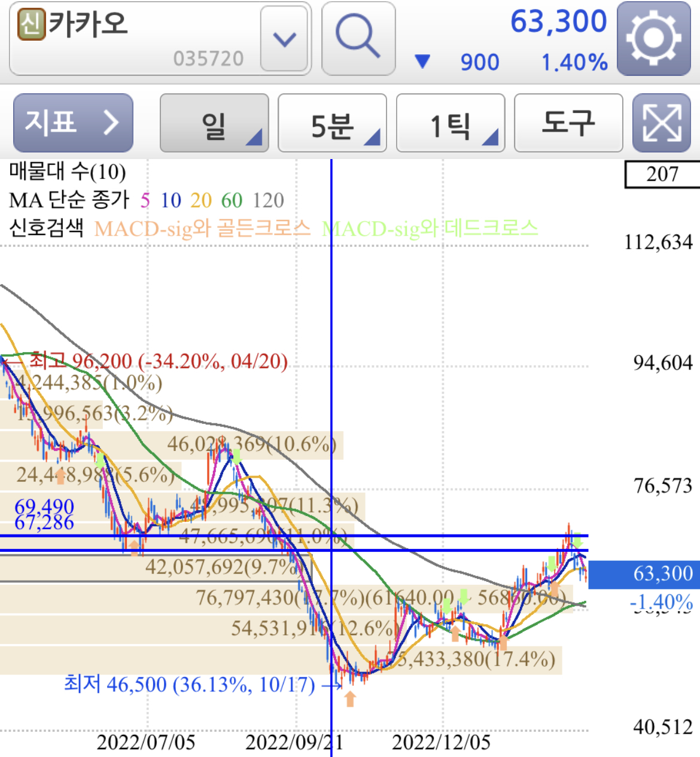Click the 24,448,98 (5.6%) volume bar
This screenshot has width=700, height=757.
[x=90, y=475]
